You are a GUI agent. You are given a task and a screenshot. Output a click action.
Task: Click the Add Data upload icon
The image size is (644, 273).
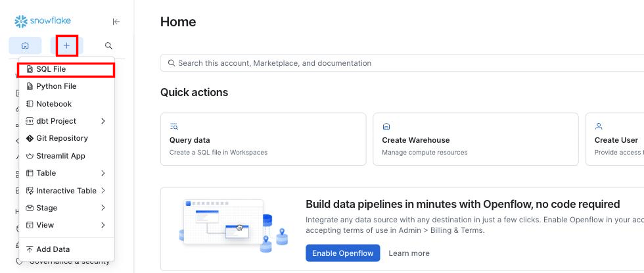click(x=30, y=249)
